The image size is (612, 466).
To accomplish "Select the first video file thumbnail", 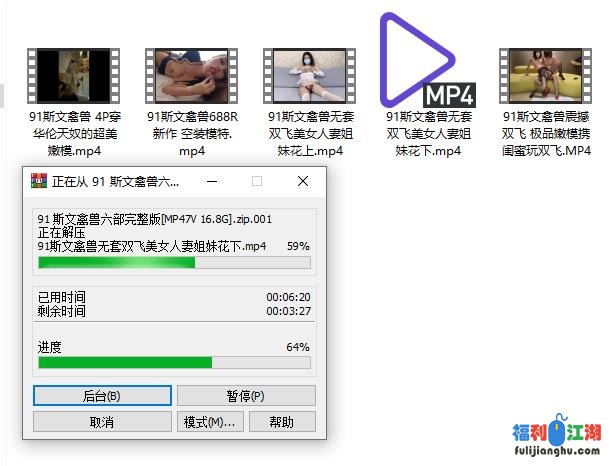I will [x=73, y=76].
